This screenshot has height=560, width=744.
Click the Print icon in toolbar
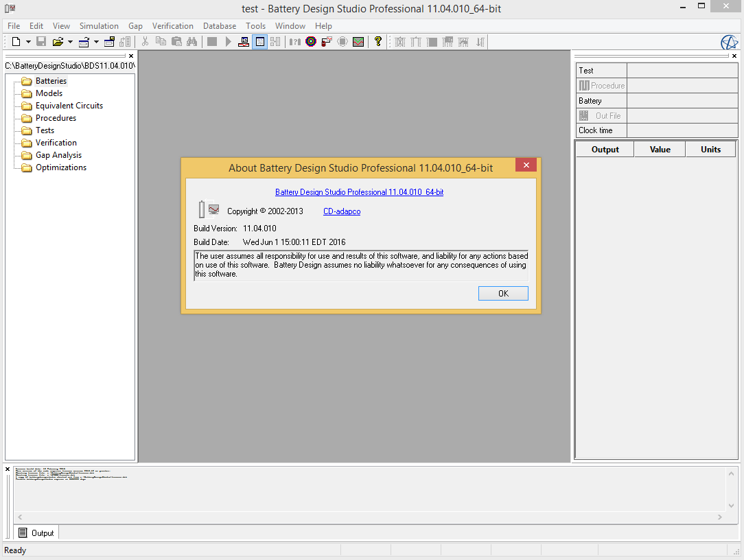click(x=84, y=42)
